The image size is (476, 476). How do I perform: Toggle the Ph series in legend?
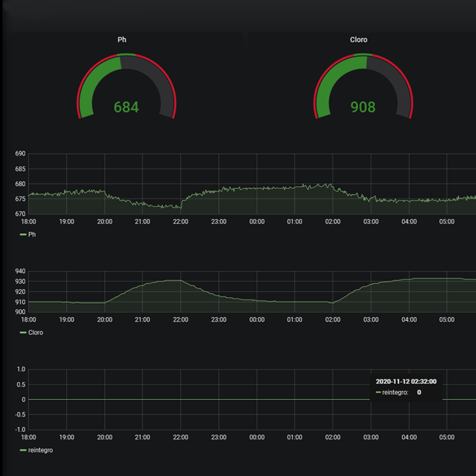coord(32,235)
